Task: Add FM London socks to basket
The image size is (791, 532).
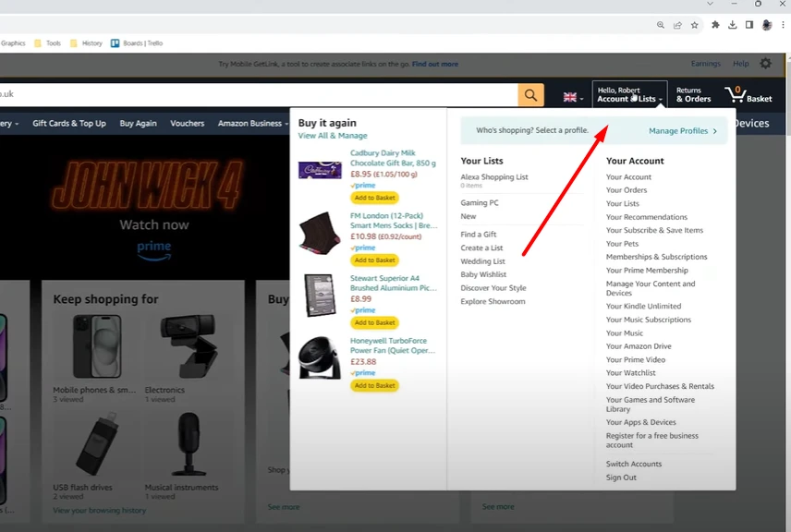Action: coord(374,260)
